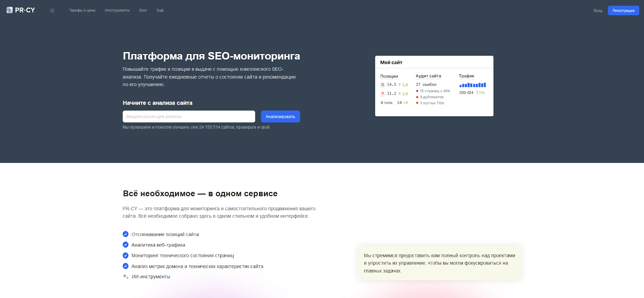This screenshot has width=644, height=298.
Task: Click checkmark beside Мониторинг технического состояния страниц
Action: click(126, 255)
